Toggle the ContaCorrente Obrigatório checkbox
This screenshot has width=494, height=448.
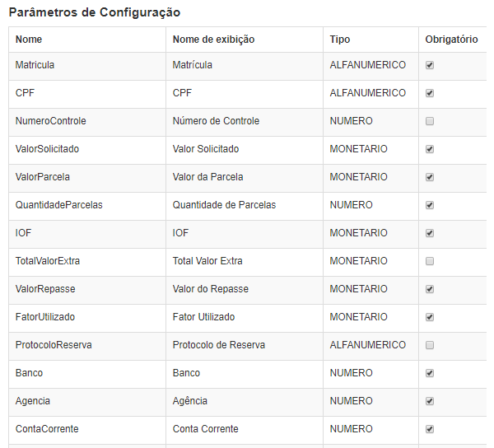point(430,429)
